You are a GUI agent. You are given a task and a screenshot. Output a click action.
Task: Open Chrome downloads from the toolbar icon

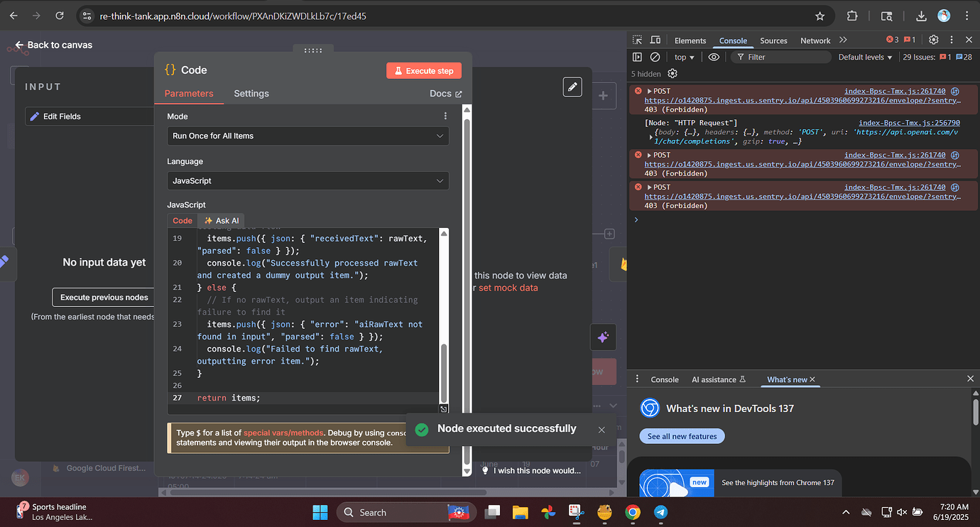click(x=920, y=15)
